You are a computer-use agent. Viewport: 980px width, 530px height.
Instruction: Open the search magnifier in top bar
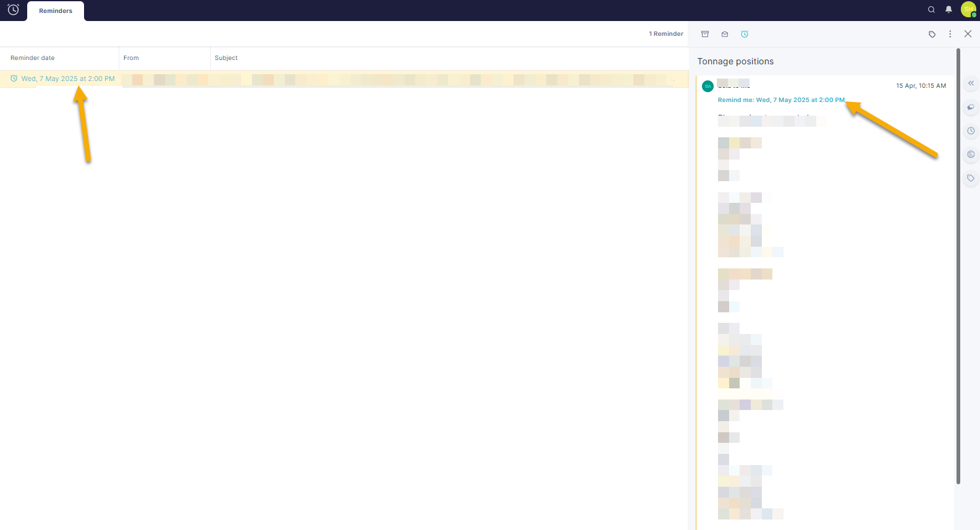click(931, 10)
